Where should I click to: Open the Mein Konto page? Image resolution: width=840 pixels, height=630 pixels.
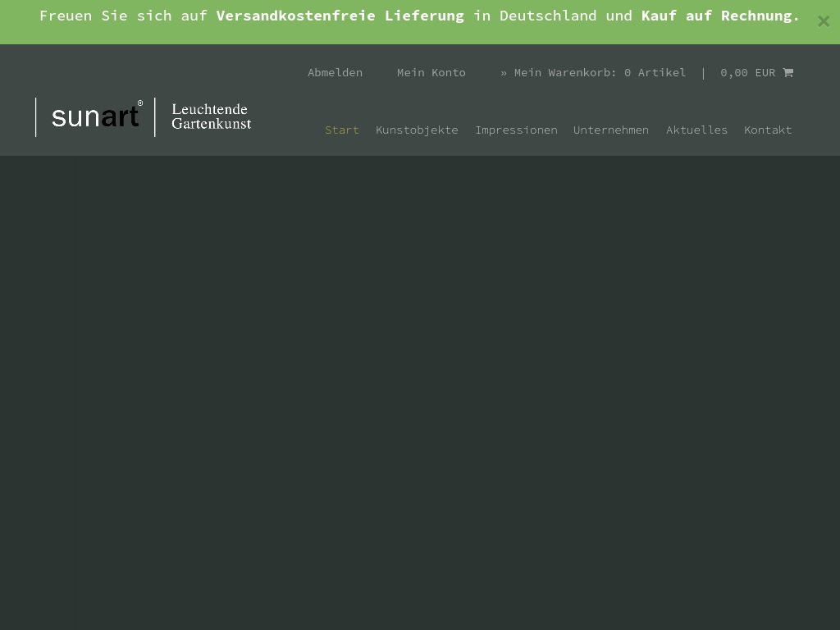click(431, 72)
